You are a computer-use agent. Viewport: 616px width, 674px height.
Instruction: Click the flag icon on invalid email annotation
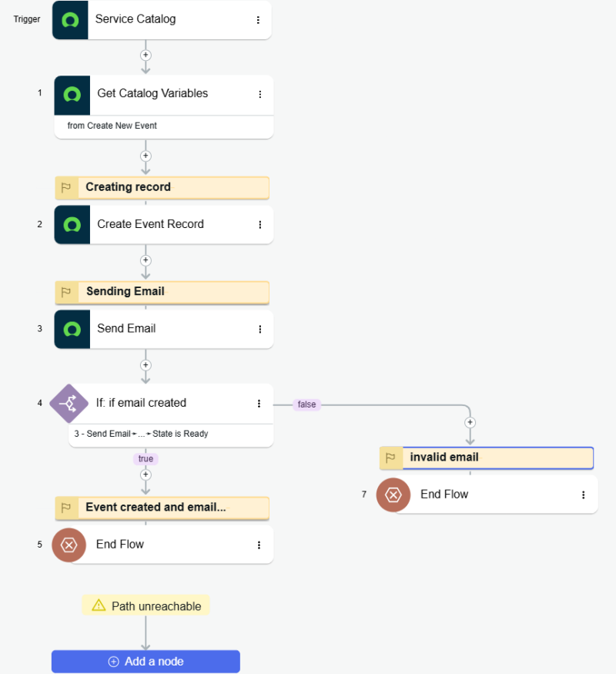[x=390, y=458]
